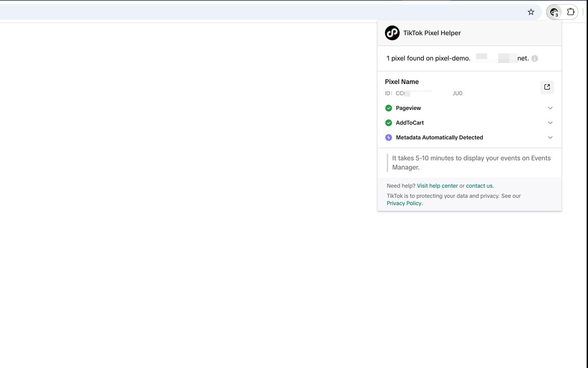Click the info icon beside pixel found message
This screenshot has width=588, height=368.
click(x=535, y=58)
